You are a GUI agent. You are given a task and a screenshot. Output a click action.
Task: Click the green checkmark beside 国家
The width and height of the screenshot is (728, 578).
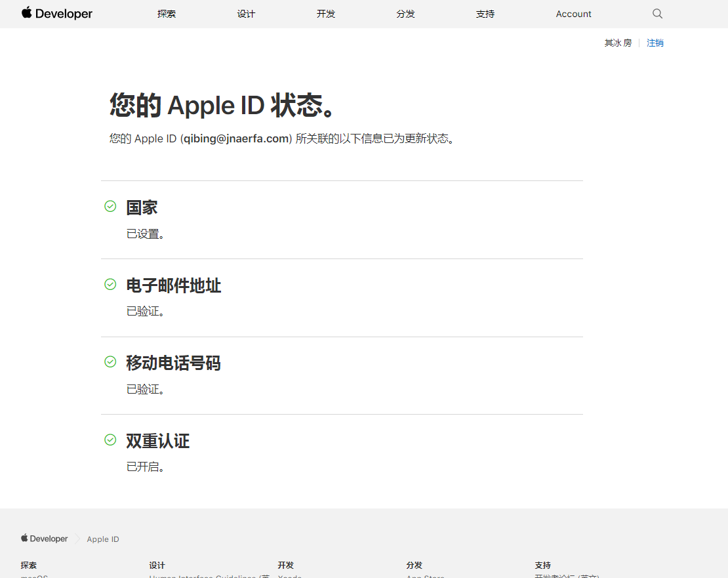pyautogui.click(x=110, y=207)
